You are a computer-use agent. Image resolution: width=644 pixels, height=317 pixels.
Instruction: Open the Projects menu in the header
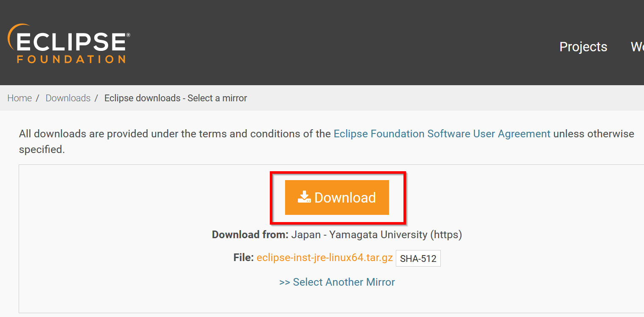pos(583,47)
